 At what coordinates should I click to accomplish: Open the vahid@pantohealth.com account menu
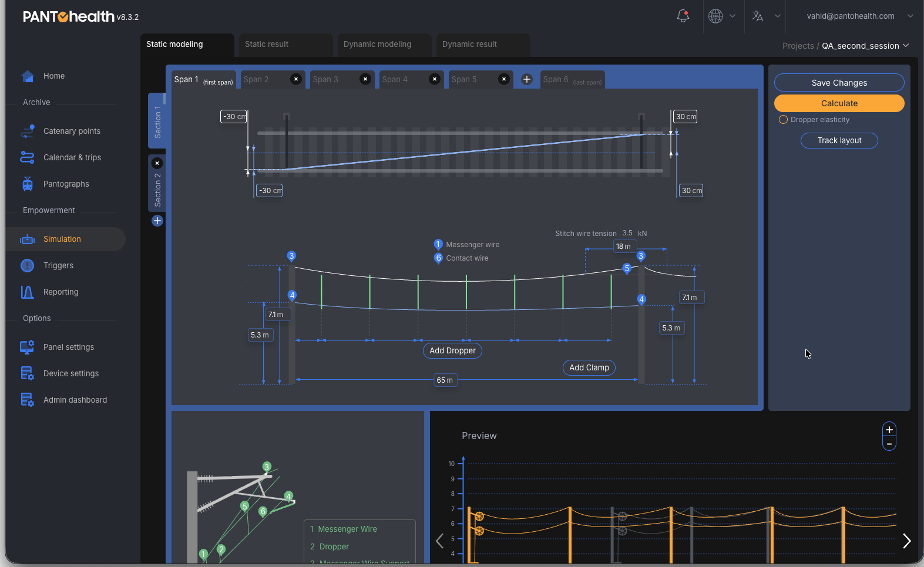(859, 16)
